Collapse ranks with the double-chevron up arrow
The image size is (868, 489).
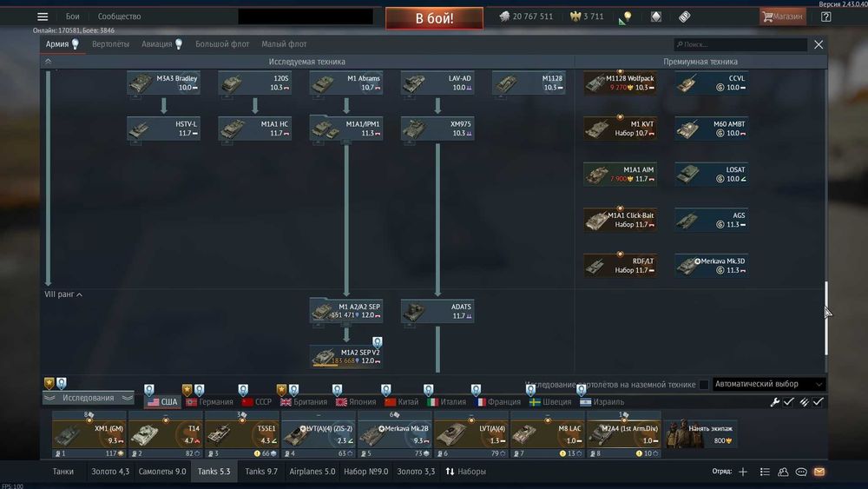tap(48, 62)
